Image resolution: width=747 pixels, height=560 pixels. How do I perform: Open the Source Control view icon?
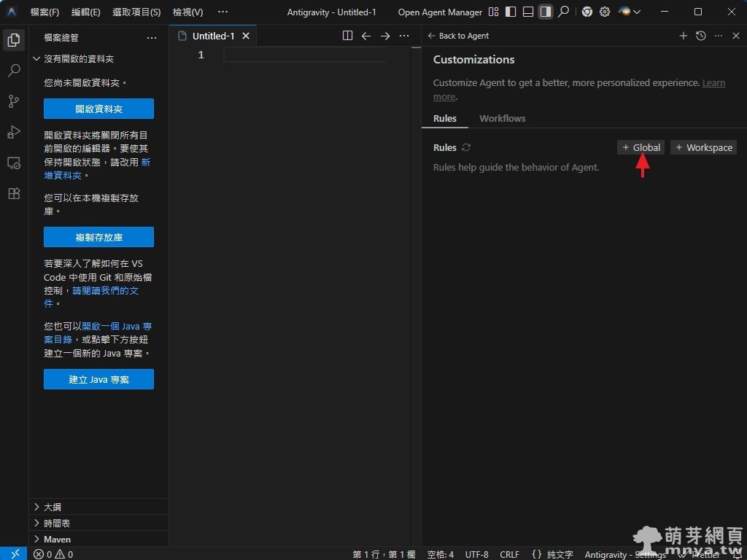click(14, 101)
